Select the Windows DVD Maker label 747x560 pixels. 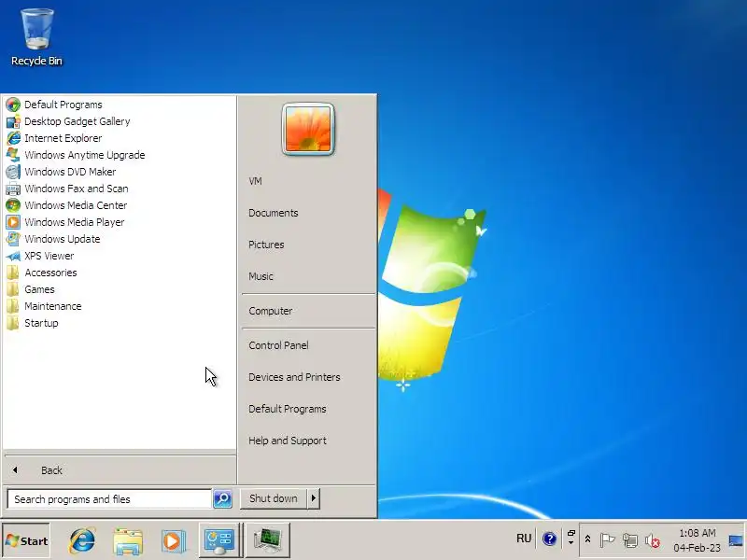click(70, 172)
